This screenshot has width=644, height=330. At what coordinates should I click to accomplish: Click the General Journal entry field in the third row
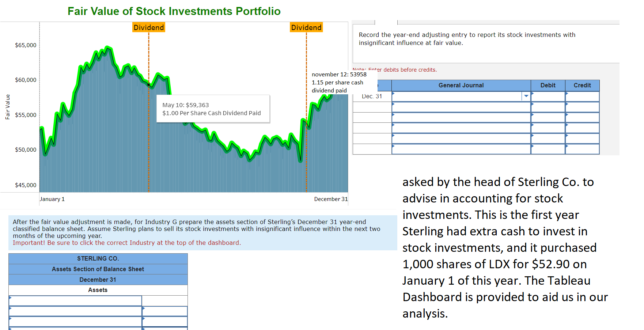461,117
